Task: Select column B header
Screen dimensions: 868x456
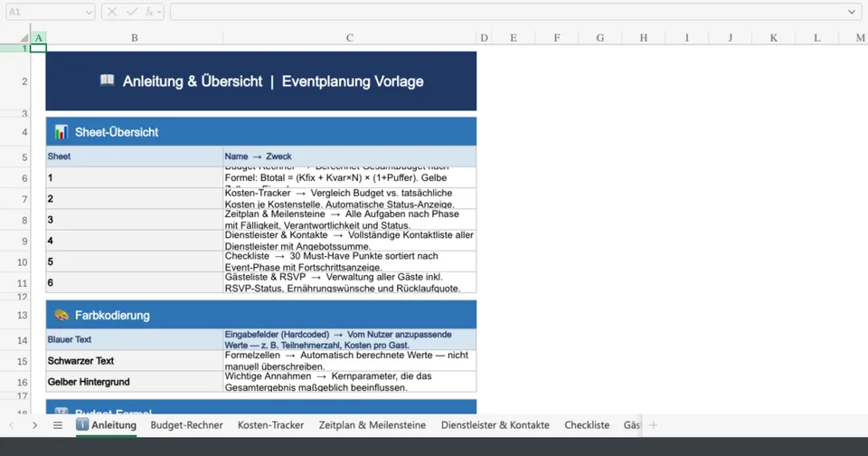Action: click(x=135, y=38)
